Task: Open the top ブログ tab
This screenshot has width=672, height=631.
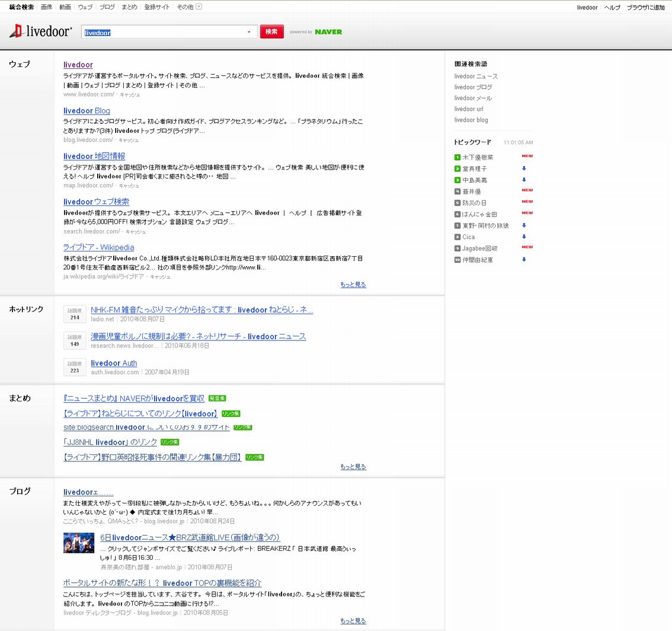Action: [x=107, y=7]
